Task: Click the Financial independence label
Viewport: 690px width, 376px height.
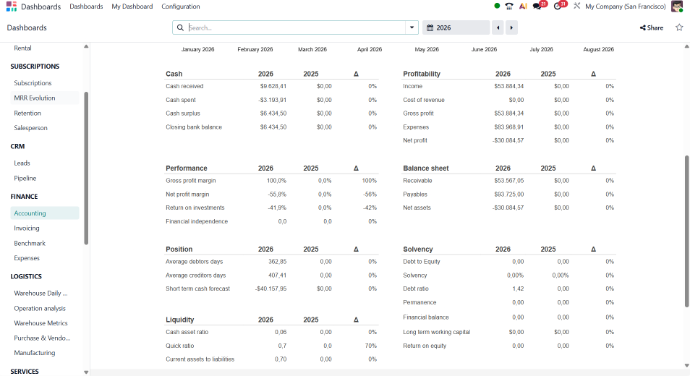Action: click(197, 221)
